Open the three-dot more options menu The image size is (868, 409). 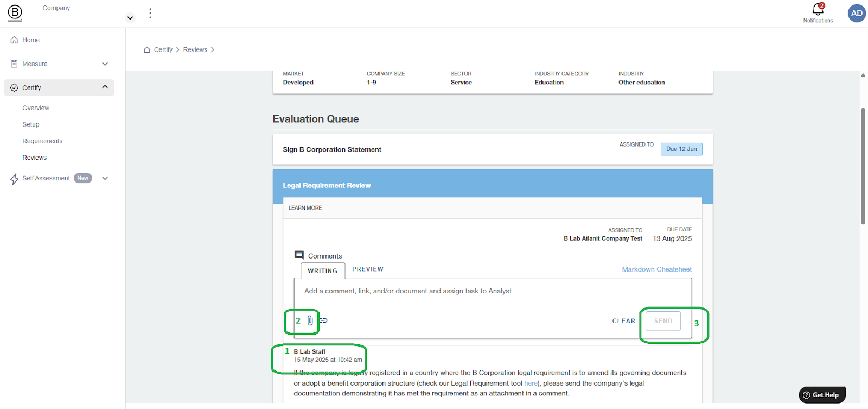pyautogui.click(x=150, y=14)
